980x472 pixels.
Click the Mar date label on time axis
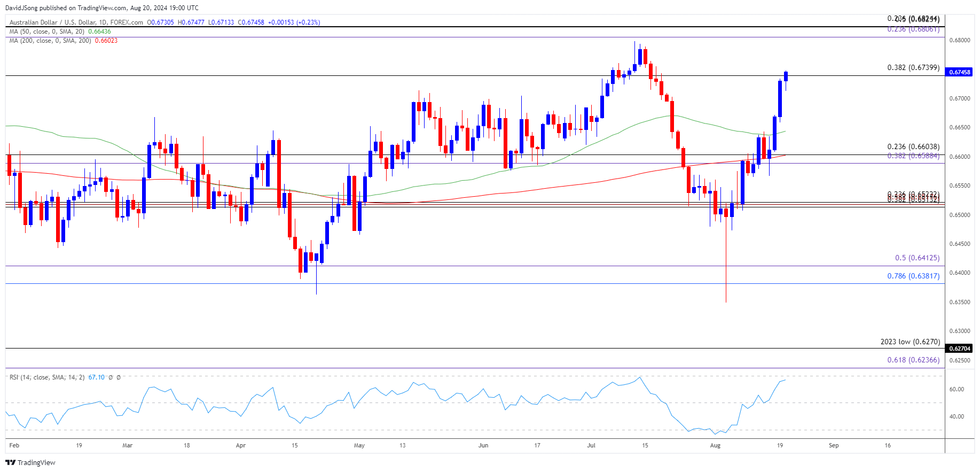pos(127,445)
